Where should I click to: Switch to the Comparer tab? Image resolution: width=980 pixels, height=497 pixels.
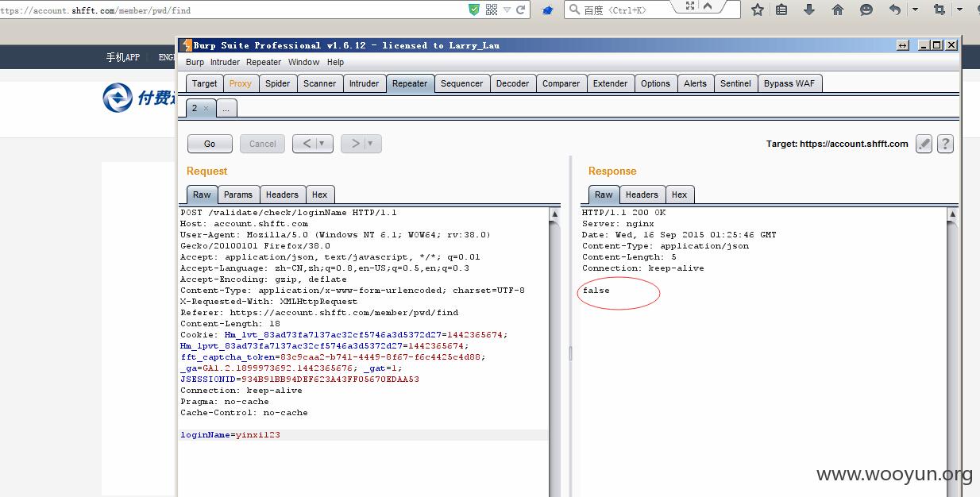point(561,83)
